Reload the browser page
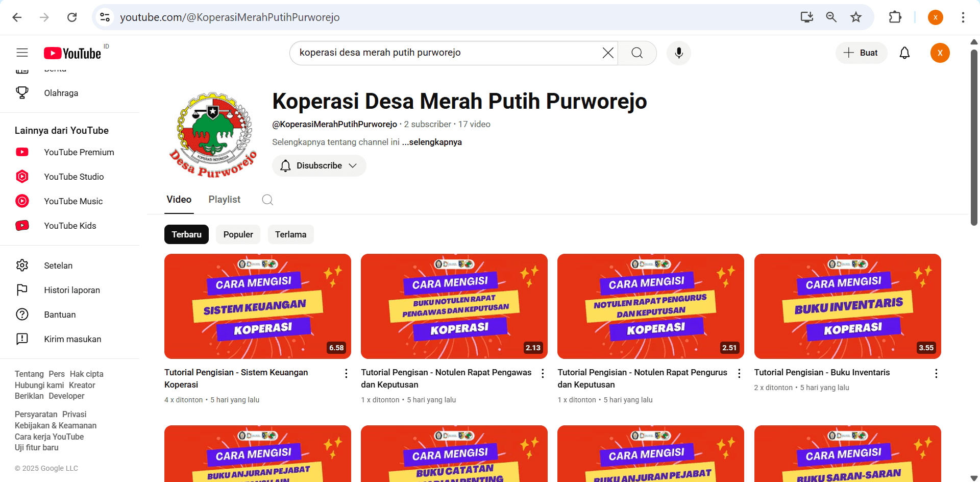980x482 pixels. (x=72, y=17)
